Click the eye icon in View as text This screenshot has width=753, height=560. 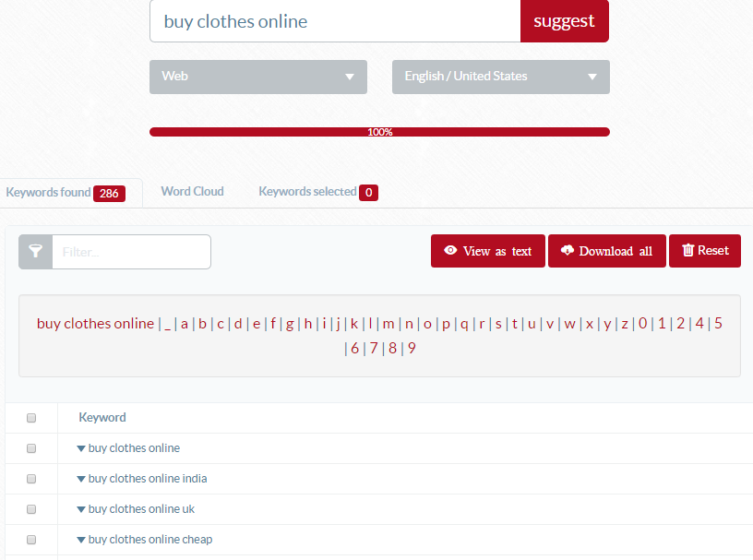coord(450,251)
